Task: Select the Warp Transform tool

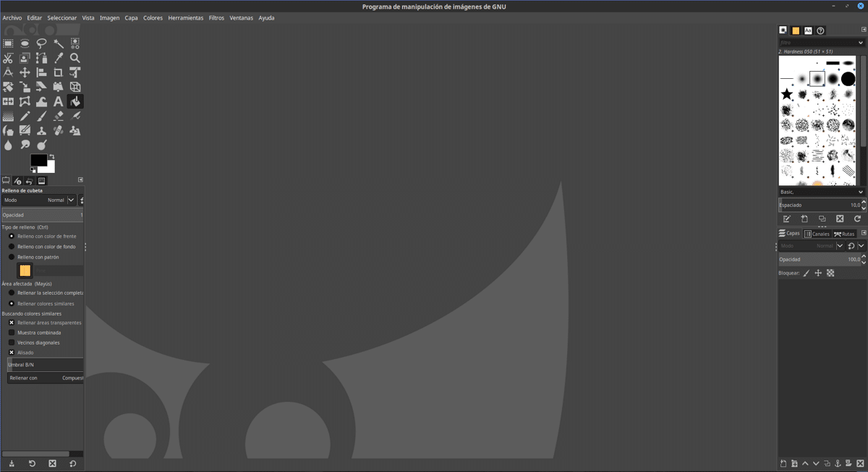Action: pyautogui.click(x=41, y=101)
